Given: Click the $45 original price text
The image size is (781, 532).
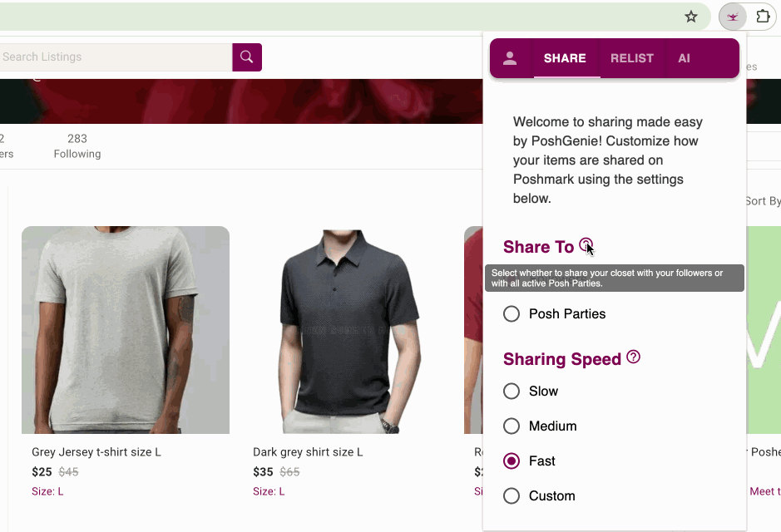Looking at the screenshot, I should 69,472.
